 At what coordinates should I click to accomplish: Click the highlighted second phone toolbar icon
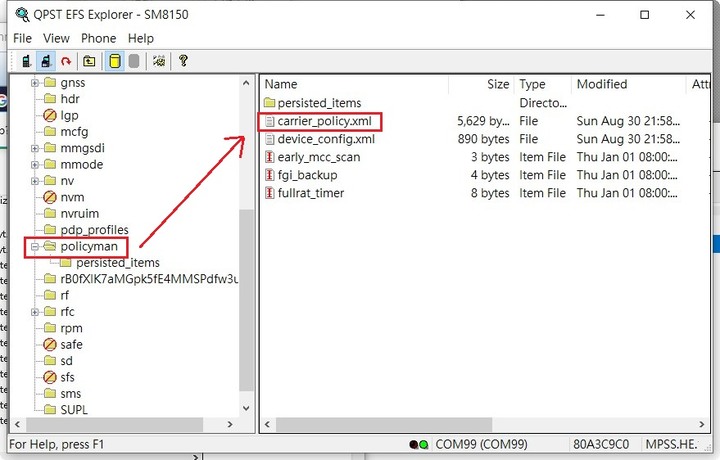pos(46,61)
